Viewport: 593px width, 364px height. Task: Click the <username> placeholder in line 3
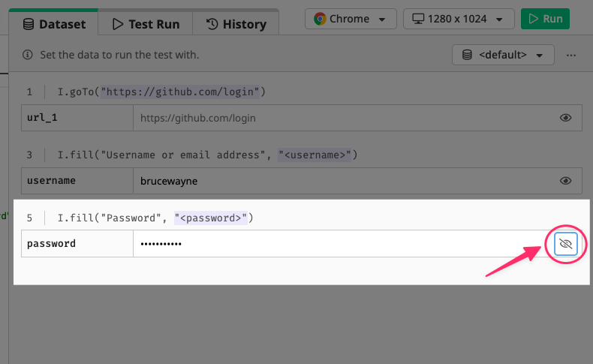[315, 155]
